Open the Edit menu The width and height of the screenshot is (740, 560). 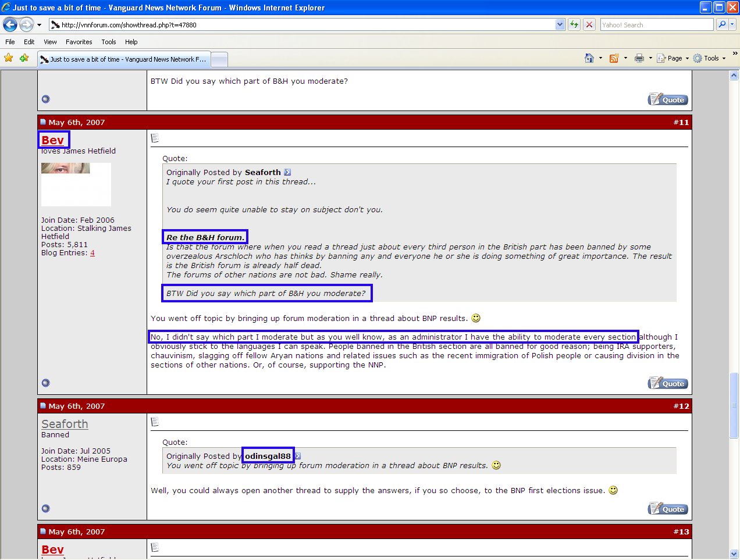[x=29, y=42]
